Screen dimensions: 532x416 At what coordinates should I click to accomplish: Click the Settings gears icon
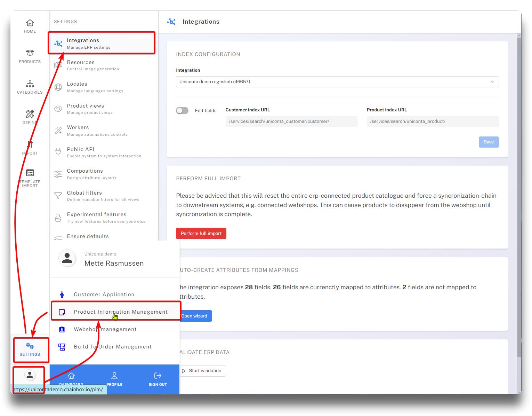(x=30, y=346)
